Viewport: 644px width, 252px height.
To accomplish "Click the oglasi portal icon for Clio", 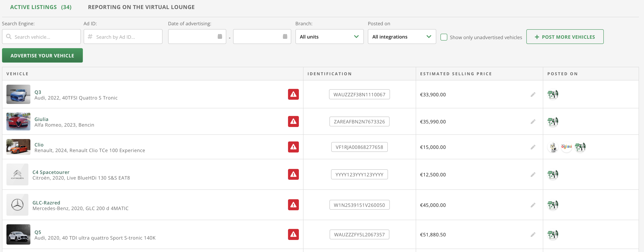I will point(566,147).
